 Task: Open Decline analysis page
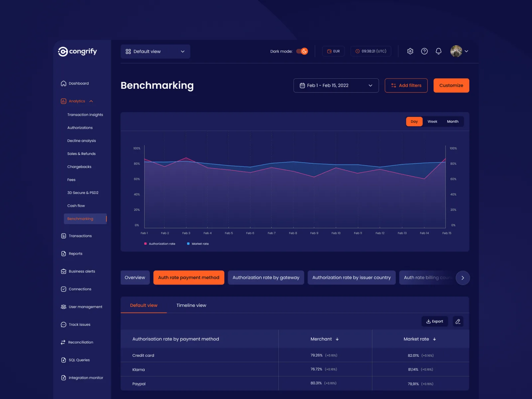click(x=81, y=141)
